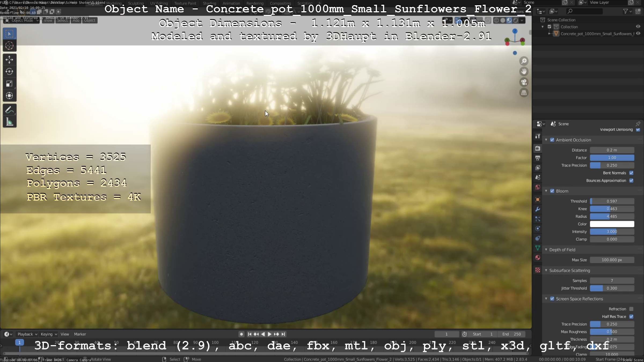
Task: Toggle Bounces Approximation checkbox
Action: (631, 181)
